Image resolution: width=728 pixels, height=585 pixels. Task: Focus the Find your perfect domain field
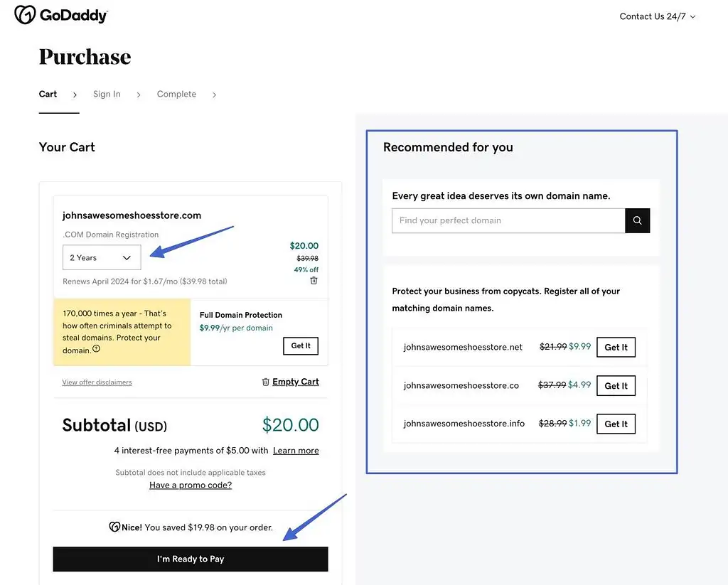click(508, 220)
